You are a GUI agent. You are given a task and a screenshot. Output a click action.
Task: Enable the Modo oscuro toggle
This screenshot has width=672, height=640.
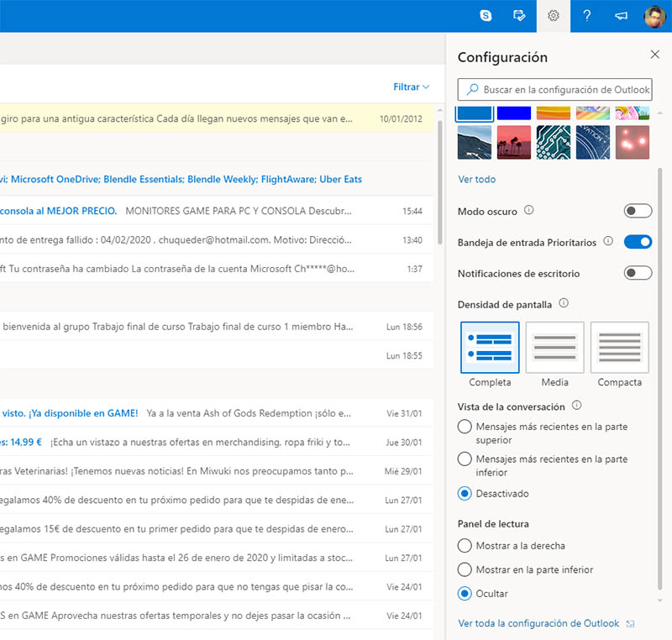[x=638, y=211]
